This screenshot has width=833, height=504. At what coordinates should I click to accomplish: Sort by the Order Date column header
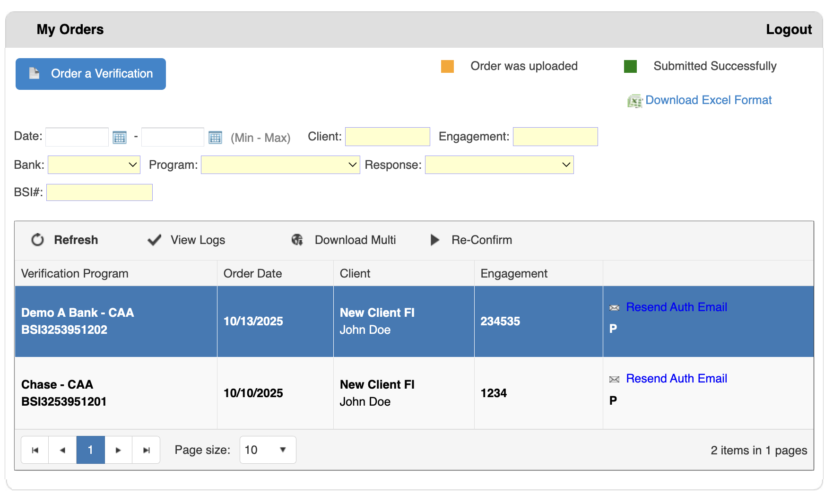tap(253, 274)
